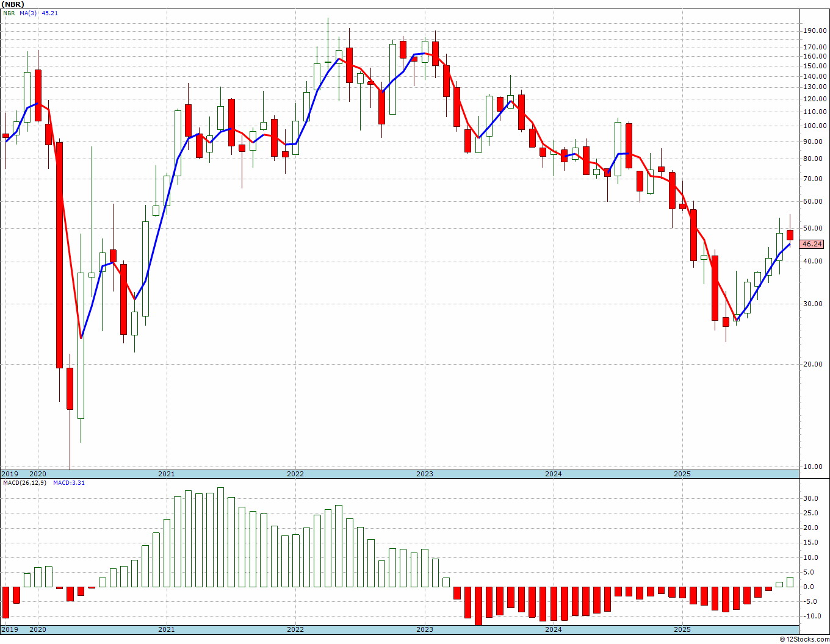Click the most recent green MACD histogram bar
830x644 pixels.
coord(790,582)
